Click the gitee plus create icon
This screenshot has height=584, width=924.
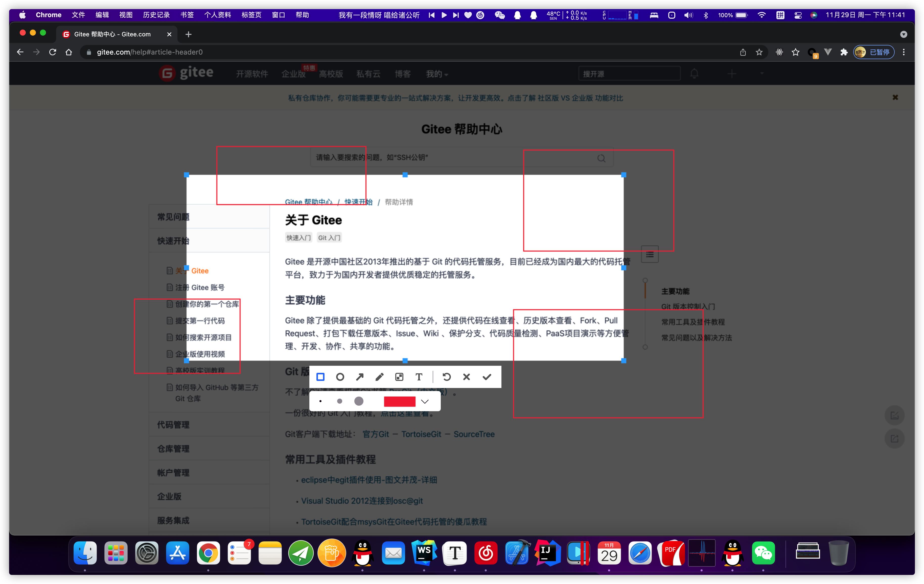[732, 74]
